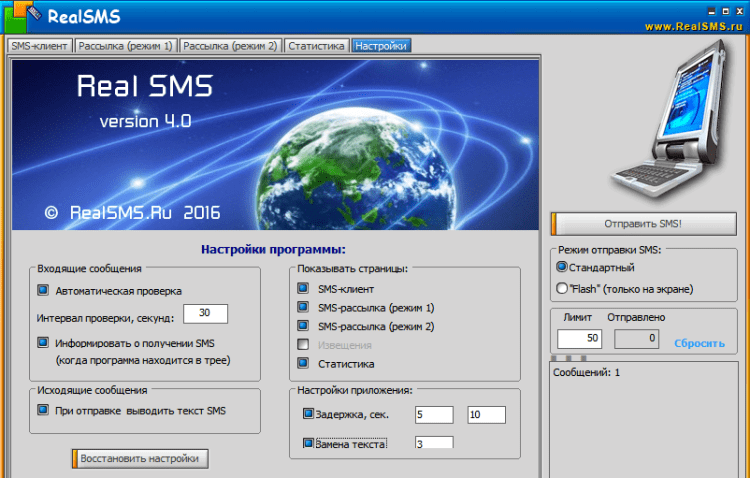Screen dimensions: 750x478
Task: Switch to Рассылка (режим 2) tab
Action: coord(231,46)
